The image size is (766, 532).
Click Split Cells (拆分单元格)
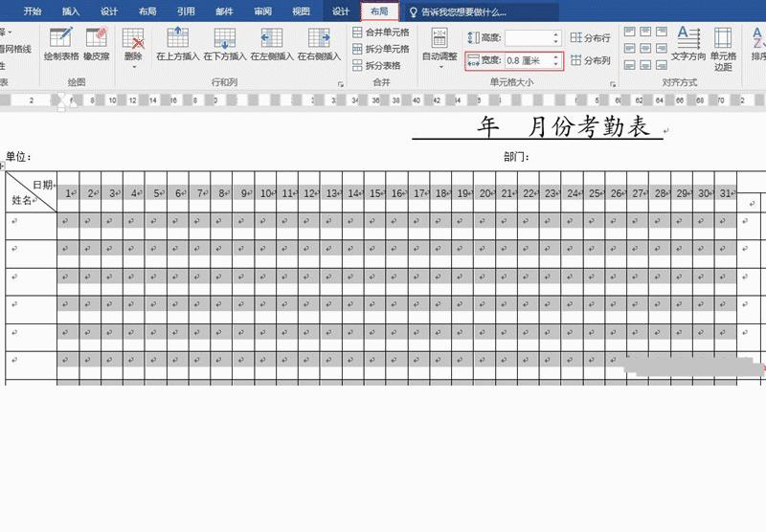tap(381, 49)
